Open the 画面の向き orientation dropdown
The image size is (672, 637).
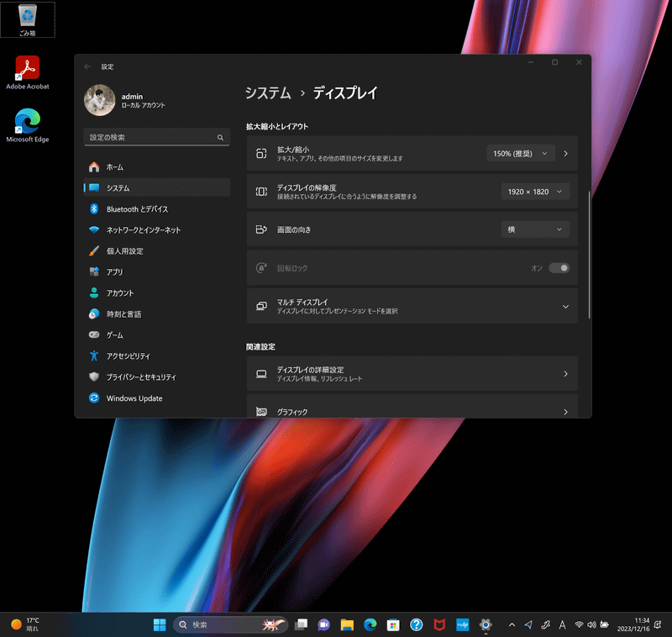pyautogui.click(x=535, y=229)
